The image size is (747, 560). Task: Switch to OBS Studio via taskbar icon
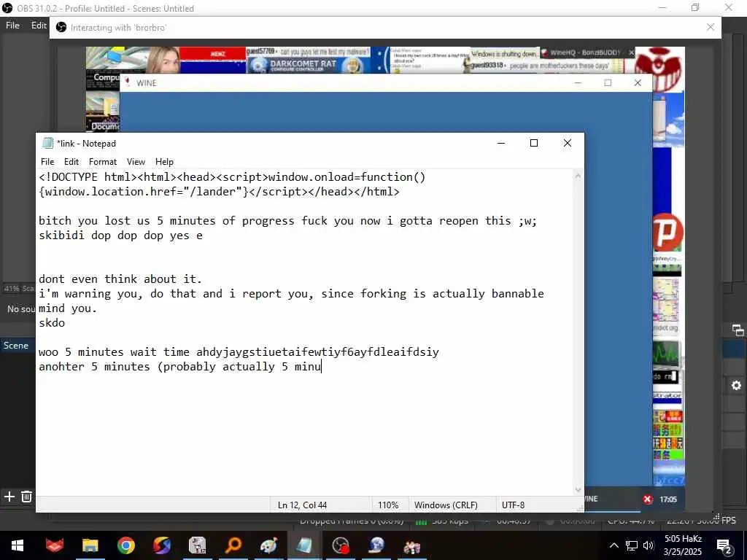pyautogui.click(x=341, y=545)
